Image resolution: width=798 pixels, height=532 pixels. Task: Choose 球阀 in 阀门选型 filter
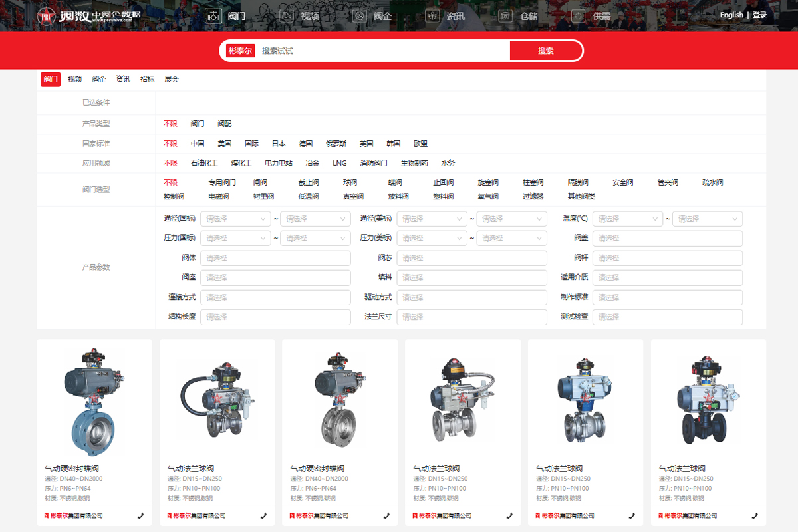(x=350, y=182)
